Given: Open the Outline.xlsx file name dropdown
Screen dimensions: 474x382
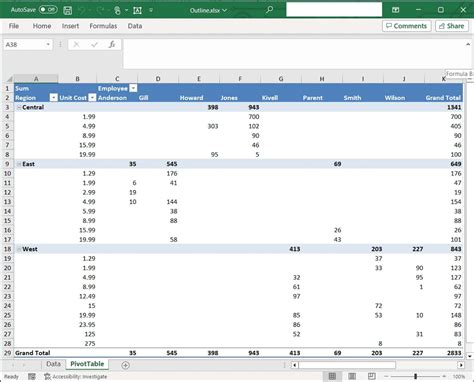Looking at the screenshot, I should [225, 10].
